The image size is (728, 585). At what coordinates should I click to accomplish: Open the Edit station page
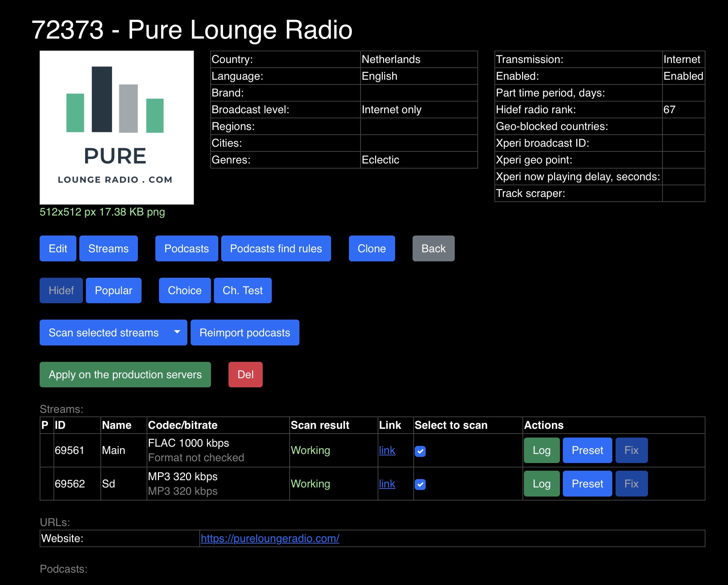pyautogui.click(x=58, y=248)
